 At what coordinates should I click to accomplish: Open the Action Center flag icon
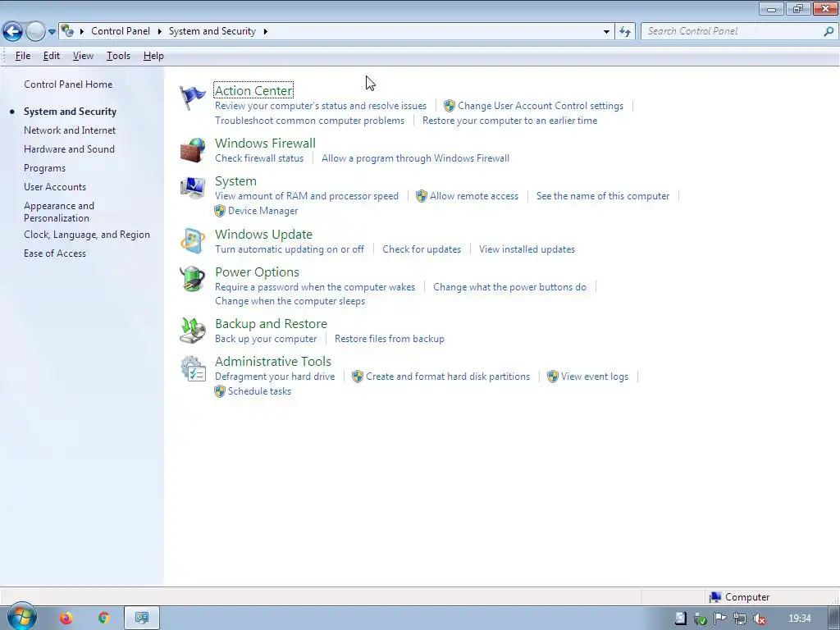(x=192, y=98)
